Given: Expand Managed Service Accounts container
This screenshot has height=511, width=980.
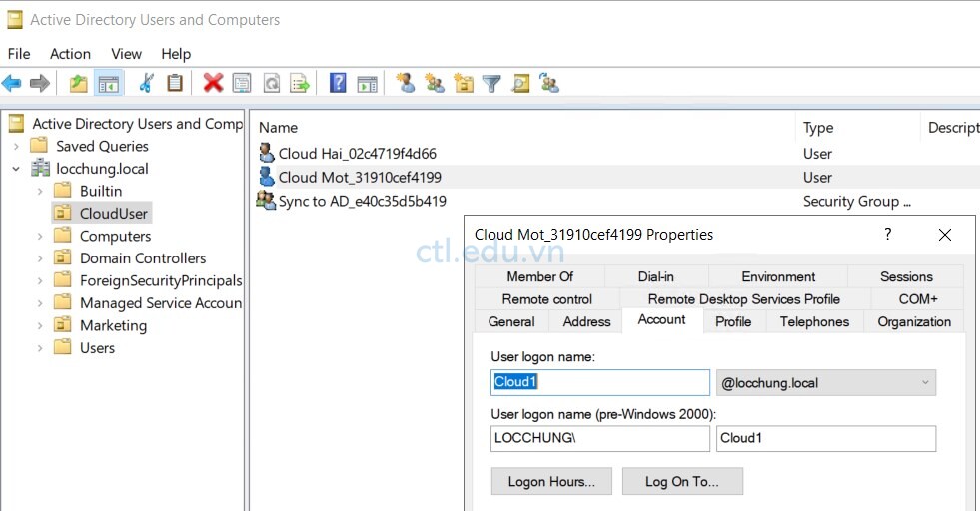Looking at the screenshot, I should click(x=40, y=303).
